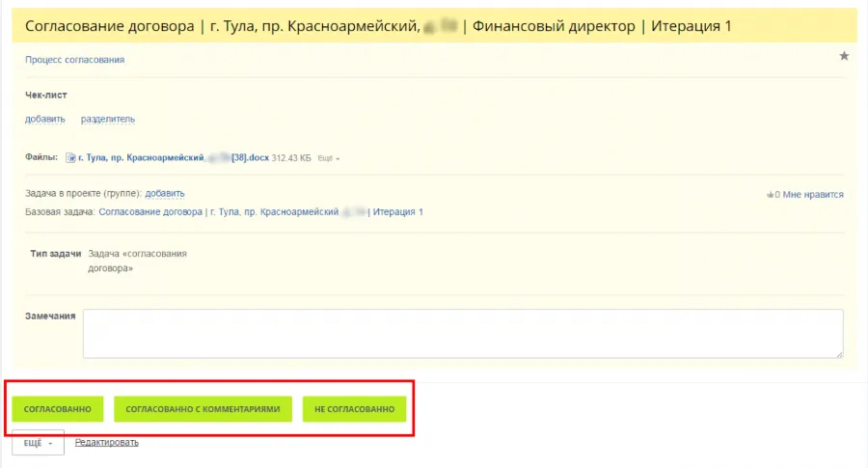Click СОГЛАСОВАННО С КОММЕНТАРИЯМИ button
This screenshot has height=468, width=868.
point(203,409)
